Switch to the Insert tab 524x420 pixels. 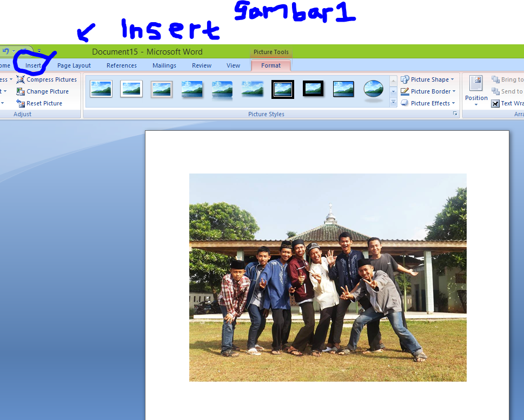(33, 65)
